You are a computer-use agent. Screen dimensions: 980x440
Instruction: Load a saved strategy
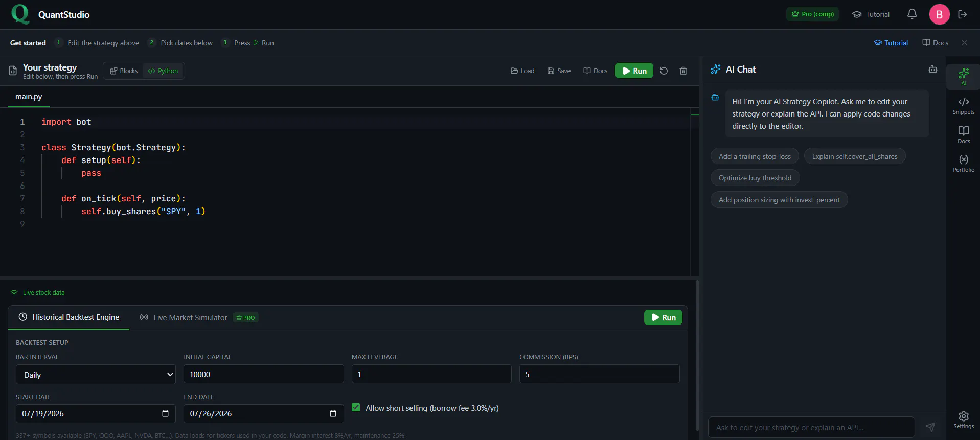522,71
